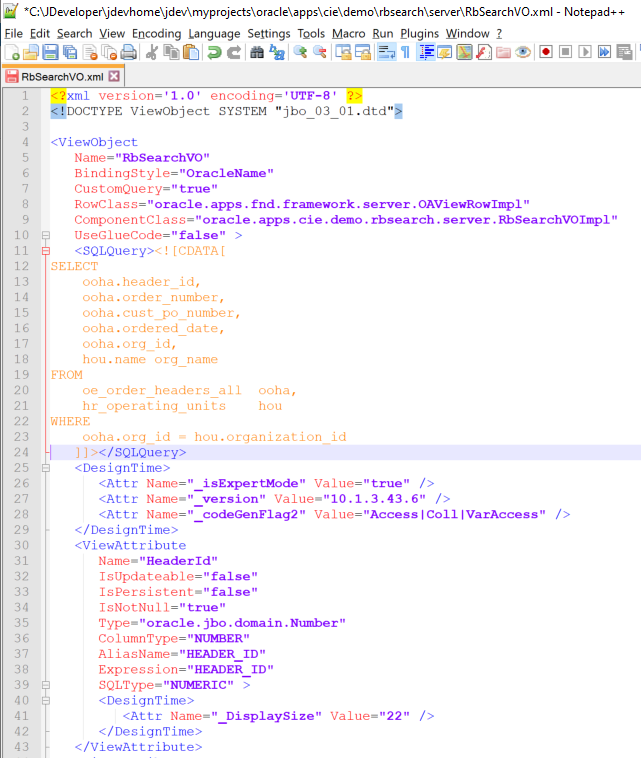Click the value "RbSearchVO" on line 5
The height and width of the screenshot is (758, 641).
coord(162,158)
